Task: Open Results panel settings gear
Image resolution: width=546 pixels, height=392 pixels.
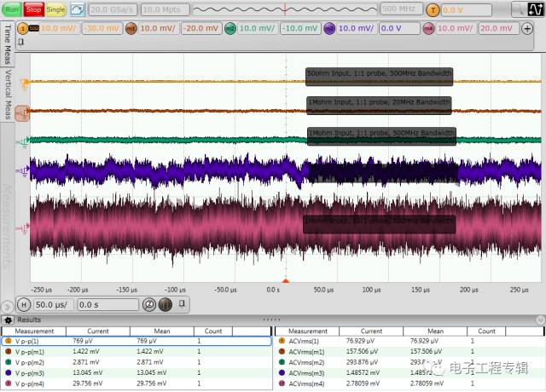Action: (9, 320)
